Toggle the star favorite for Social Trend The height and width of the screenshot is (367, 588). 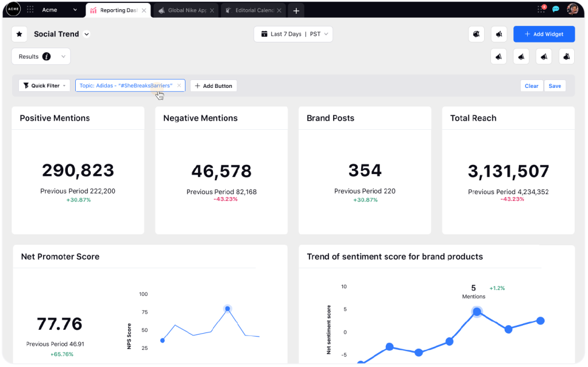click(x=20, y=34)
